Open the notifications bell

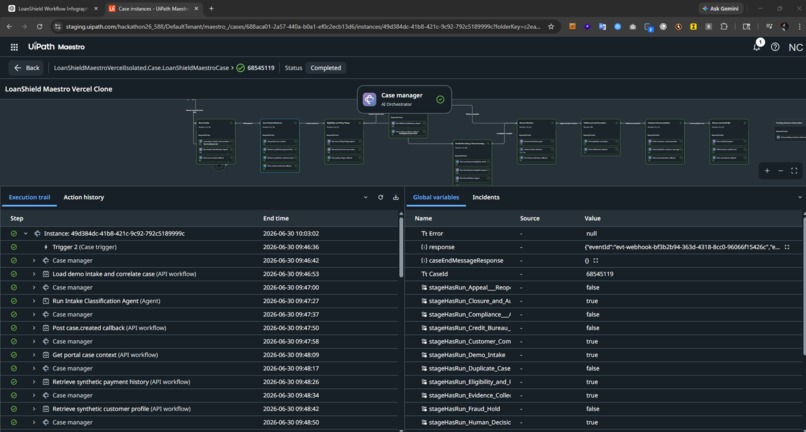click(757, 47)
